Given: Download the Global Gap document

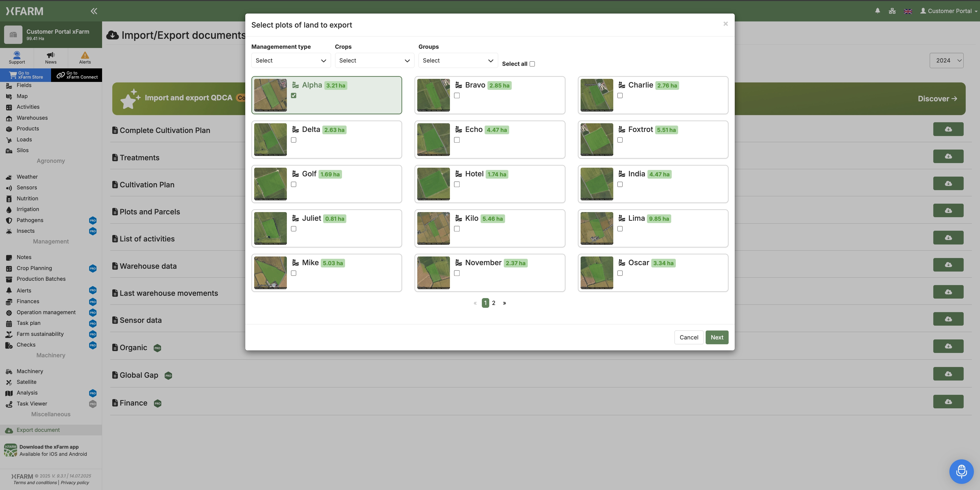Looking at the screenshot, I should click(x=948, y=374).
